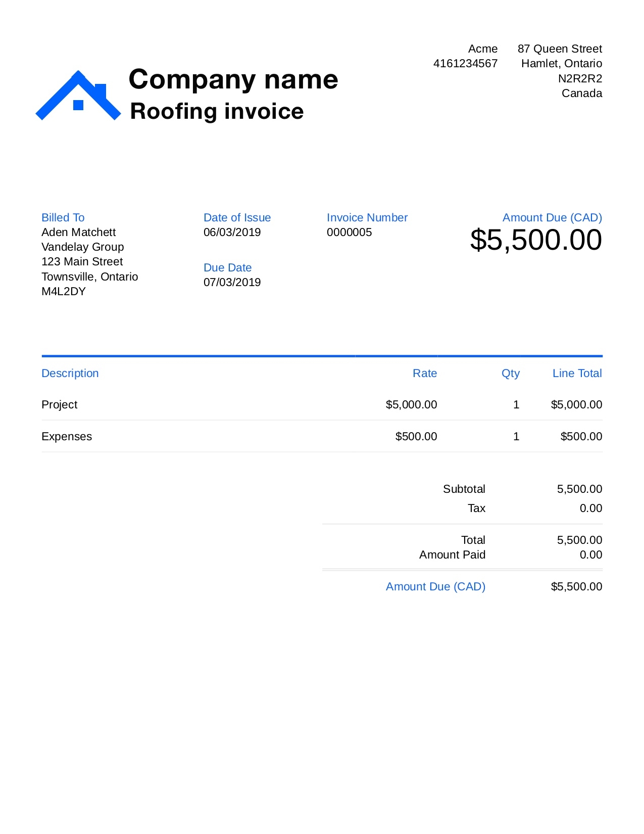This screenshot has height=834, width=644.
Task: Click the Subtotal value 5,500.00
Action: [x=579, y=489]
